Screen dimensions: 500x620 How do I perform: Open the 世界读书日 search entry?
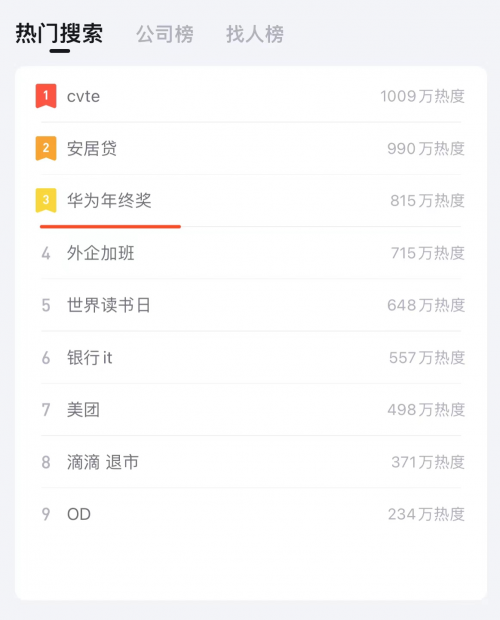point(251,305)
